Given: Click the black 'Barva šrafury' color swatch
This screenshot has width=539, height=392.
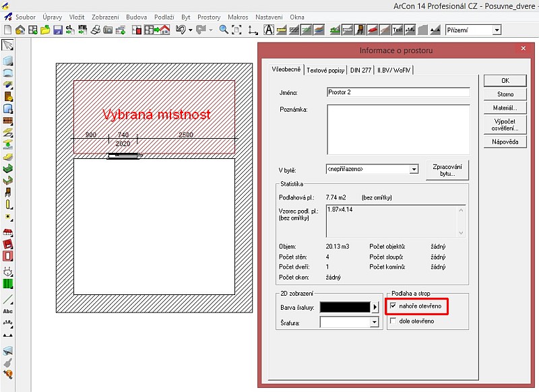Looking at the screenshot, I should click(345, 307).
